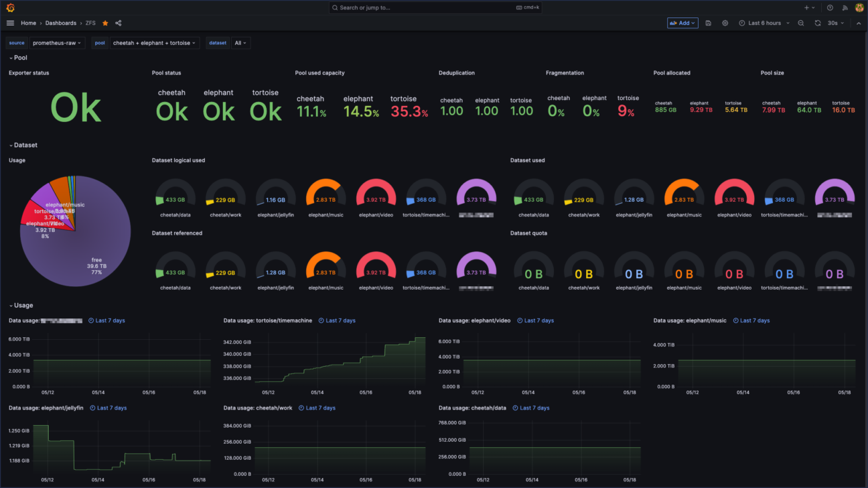868x488 pixels.
Task: Go to Dashboards breadcrumb
Action: tap(61, 23)
